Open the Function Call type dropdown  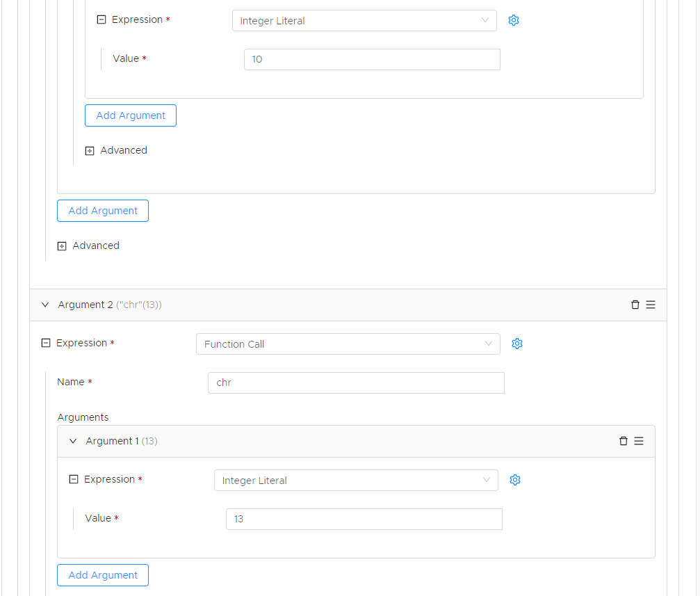pos(348,344)
